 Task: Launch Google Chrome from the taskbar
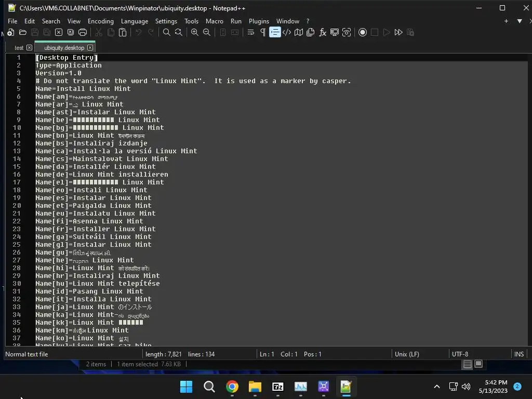232,387
